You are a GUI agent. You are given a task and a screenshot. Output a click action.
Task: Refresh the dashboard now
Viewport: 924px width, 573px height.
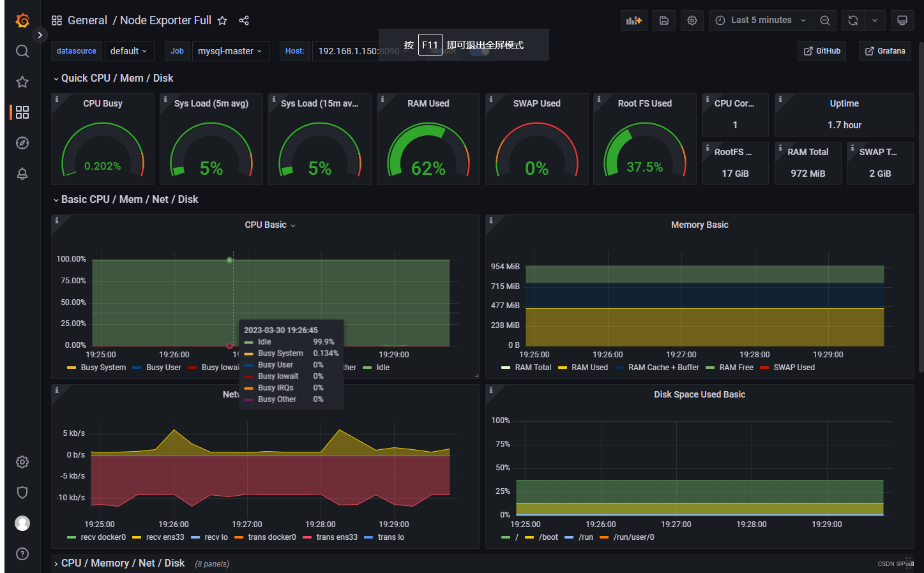click(853, 20)
